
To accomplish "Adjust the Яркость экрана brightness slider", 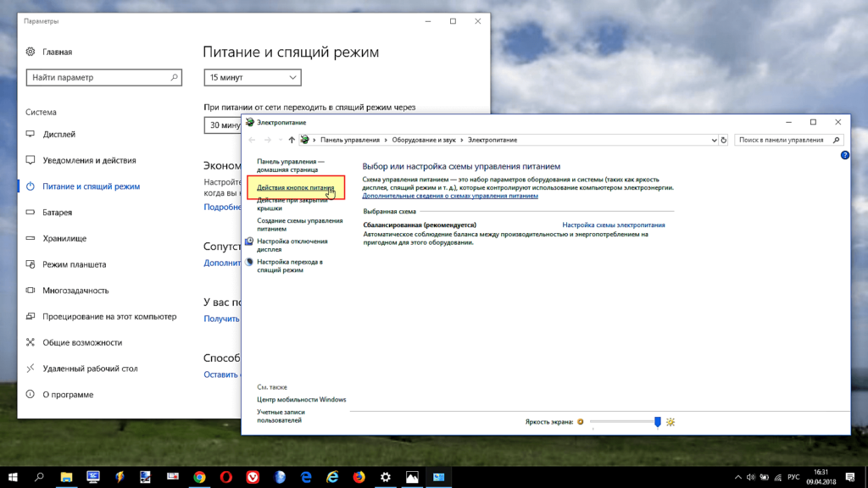I will coord(657,421).
